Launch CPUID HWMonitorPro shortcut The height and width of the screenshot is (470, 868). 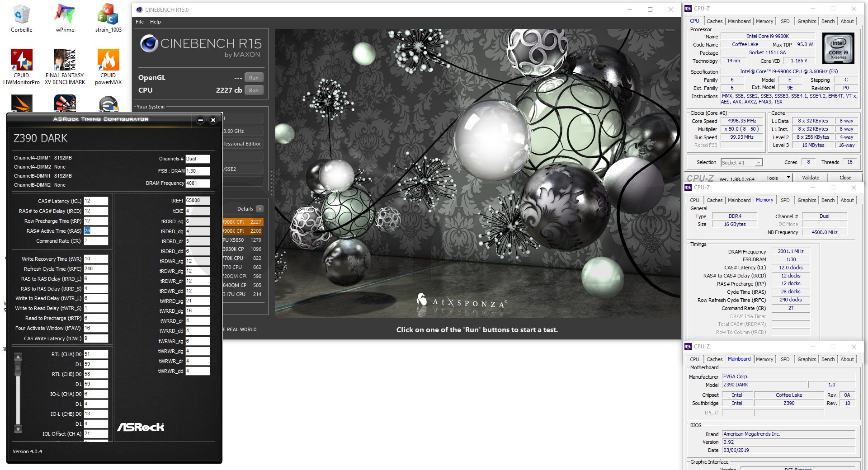tap(21, 67)
